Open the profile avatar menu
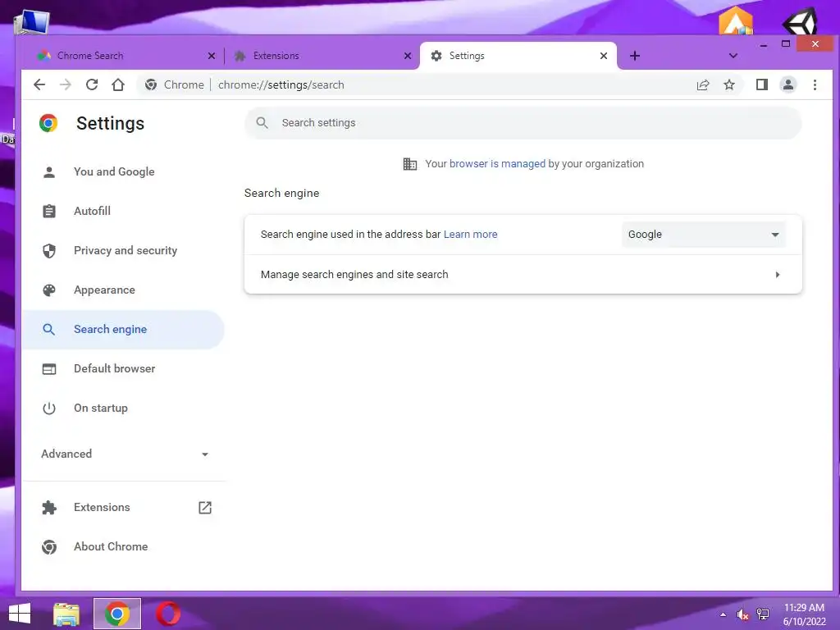The width and height of the screenshot is (840, 630). (788, 84)
